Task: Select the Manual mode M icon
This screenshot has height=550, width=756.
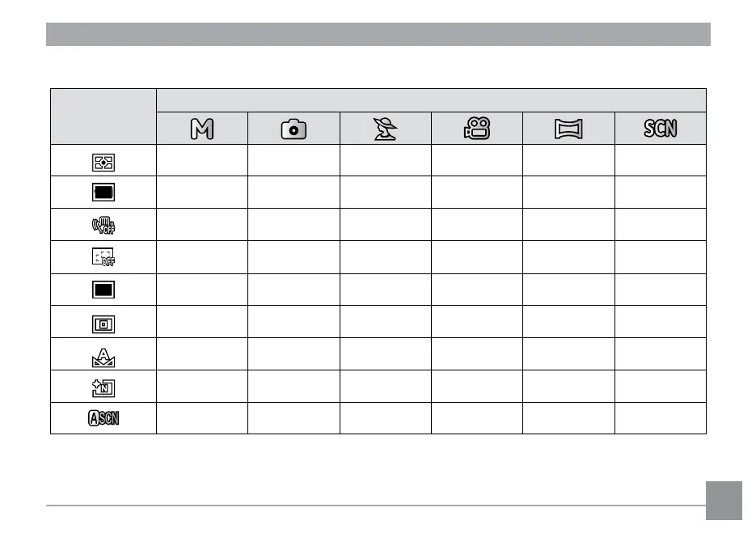Action: (201, 128)
